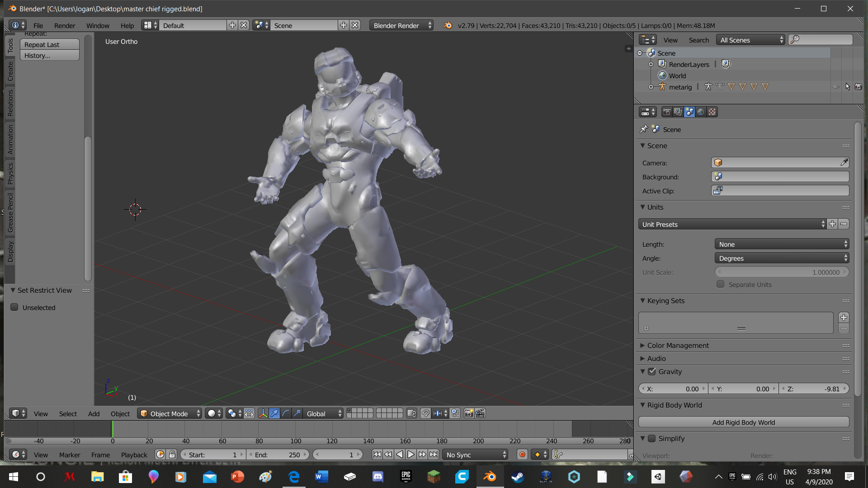Open the Render properties tab (camera icon)
Screen dimensions: 868x488
[x=666, y=112]
